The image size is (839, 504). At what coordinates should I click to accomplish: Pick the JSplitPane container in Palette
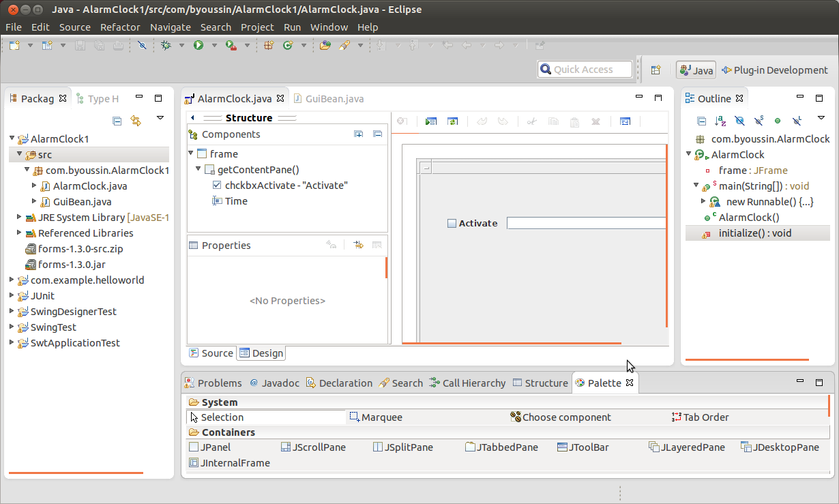(403, 447)
